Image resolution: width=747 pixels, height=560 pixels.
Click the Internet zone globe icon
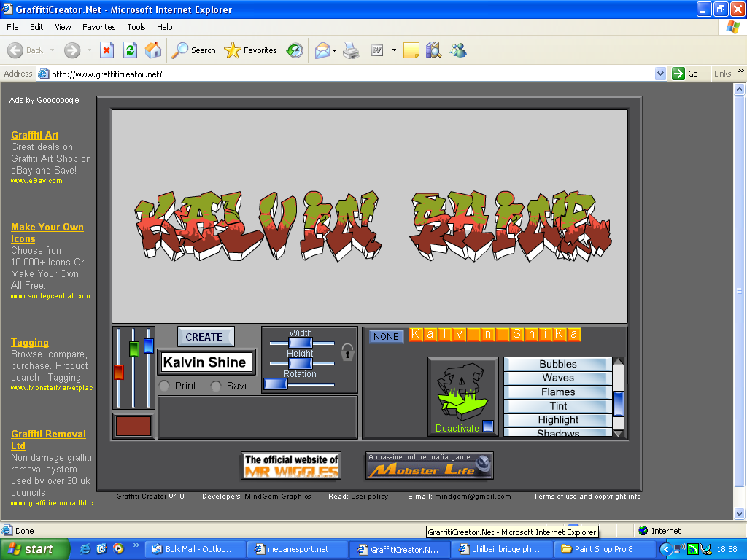pos(643,531)
